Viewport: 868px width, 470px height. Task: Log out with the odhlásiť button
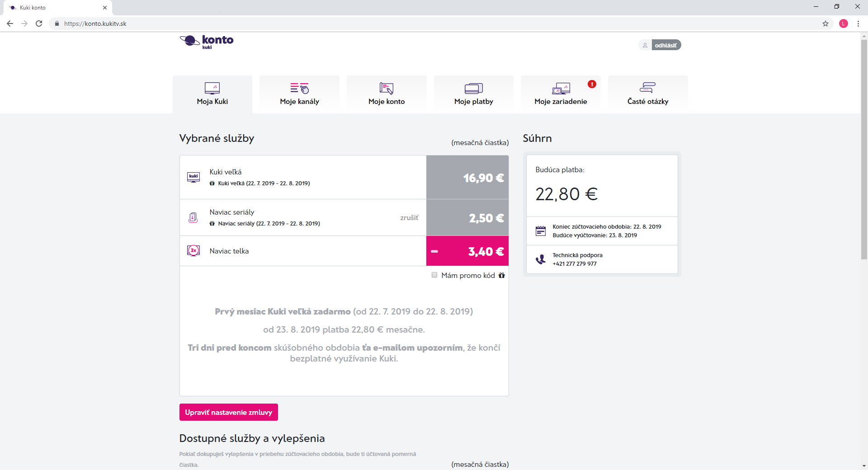coord(666,45)
